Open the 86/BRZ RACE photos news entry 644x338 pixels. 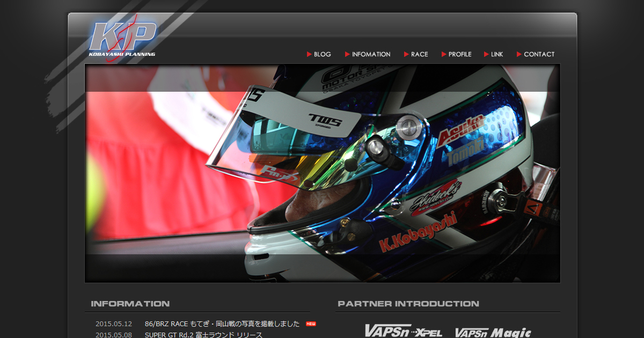point(222,324)
